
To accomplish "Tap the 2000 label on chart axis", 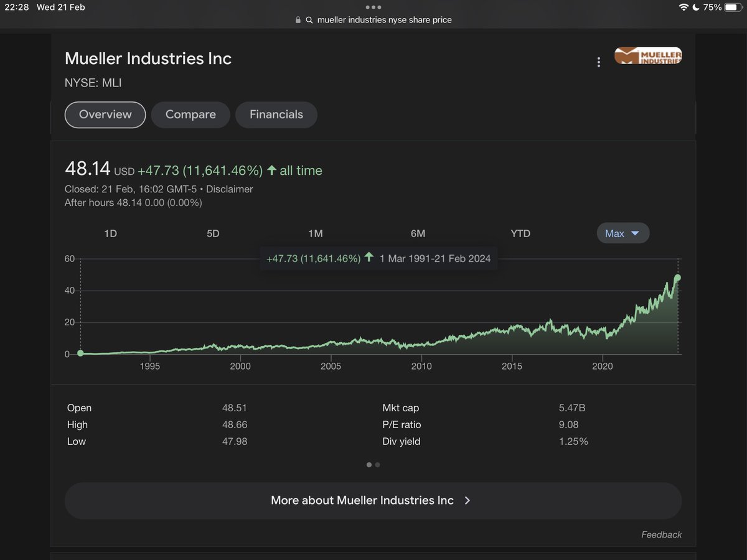I will click(x=240, y=366).
